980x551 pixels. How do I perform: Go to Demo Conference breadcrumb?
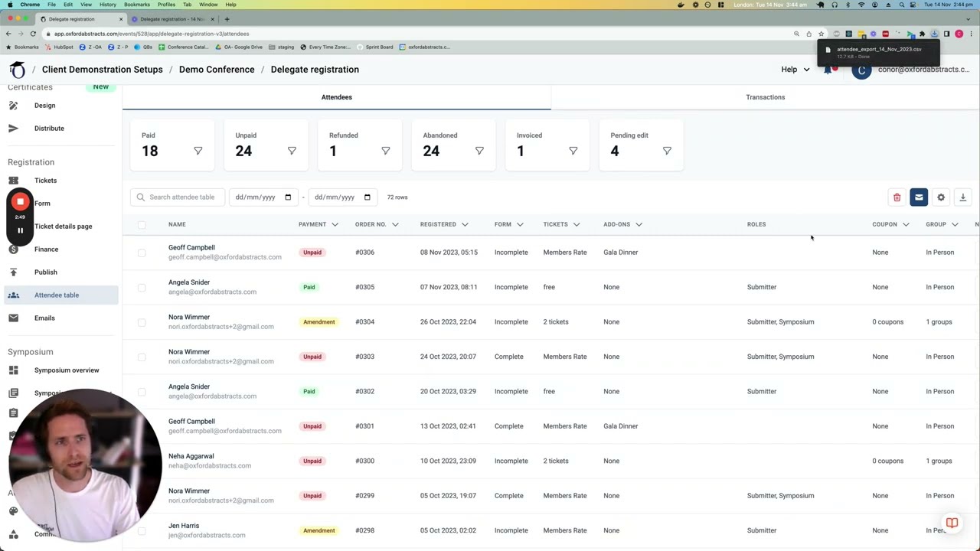point(217,70)
